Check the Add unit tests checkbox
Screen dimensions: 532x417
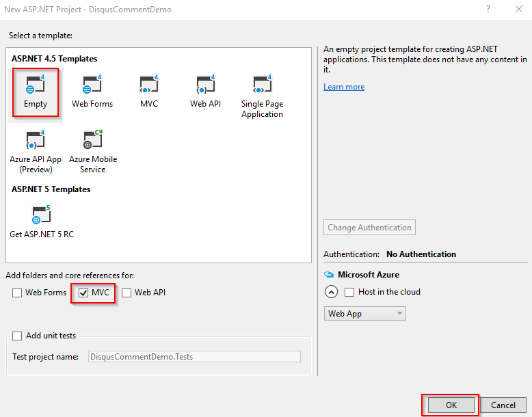click(x=17, y=336)
